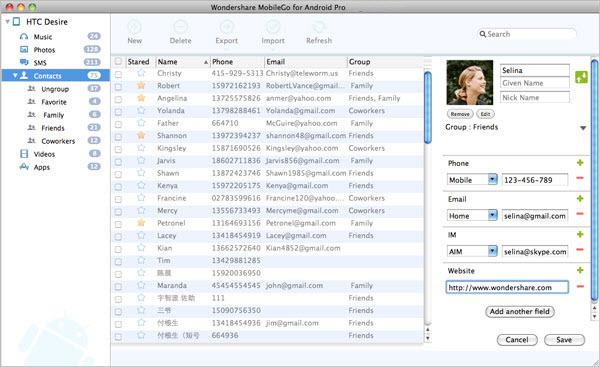Click the Group column header
This screenshot has width=600, height=367.
(385, 62)
